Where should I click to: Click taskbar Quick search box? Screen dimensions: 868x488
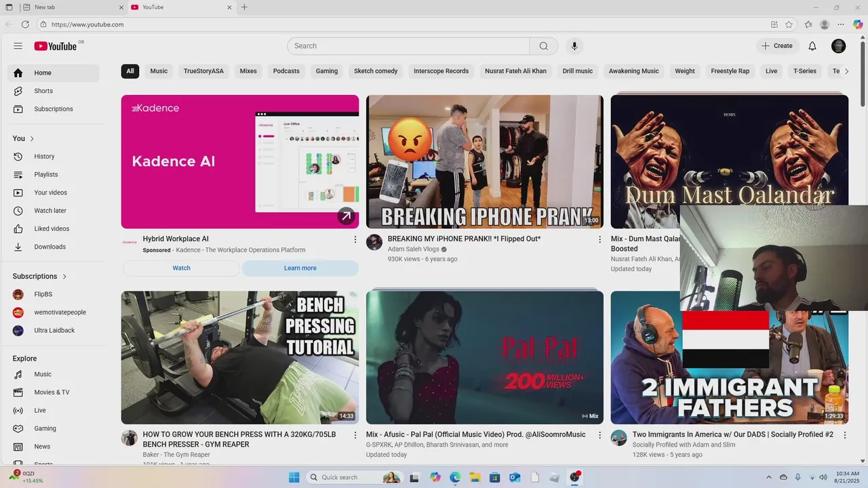coord(354,477)
